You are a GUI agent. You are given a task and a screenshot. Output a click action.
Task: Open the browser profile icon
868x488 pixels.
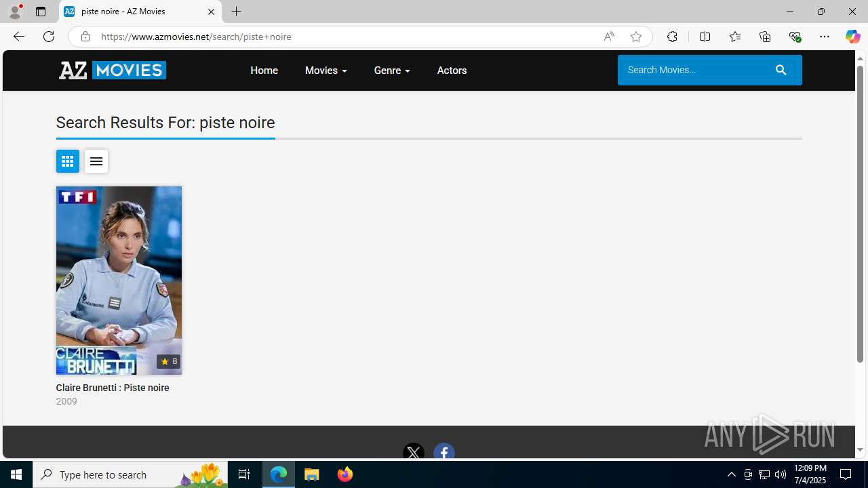(15, 12)
